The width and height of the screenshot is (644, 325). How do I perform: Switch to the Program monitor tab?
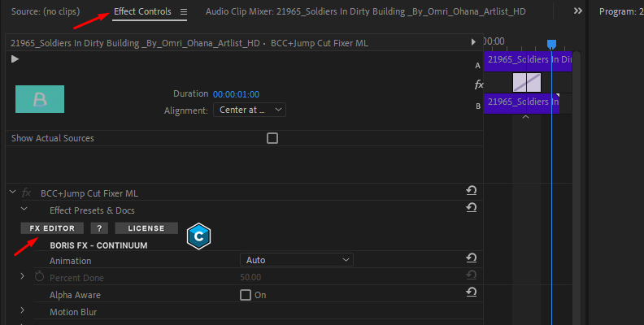(x=621, y=11)
